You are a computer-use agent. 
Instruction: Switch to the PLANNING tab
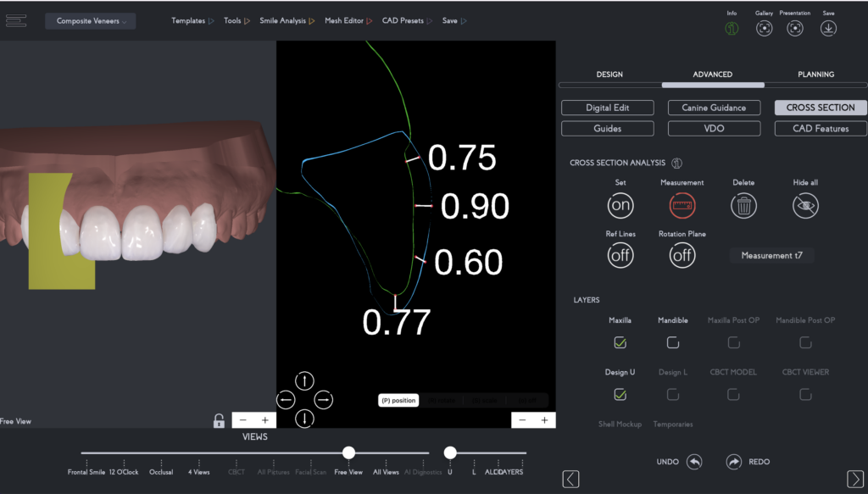pyautogui.click(x=815, y=75)
